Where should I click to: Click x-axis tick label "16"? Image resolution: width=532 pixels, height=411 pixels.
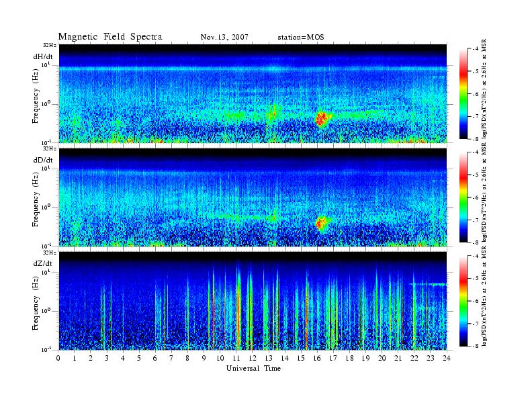(x=317, y=358)
